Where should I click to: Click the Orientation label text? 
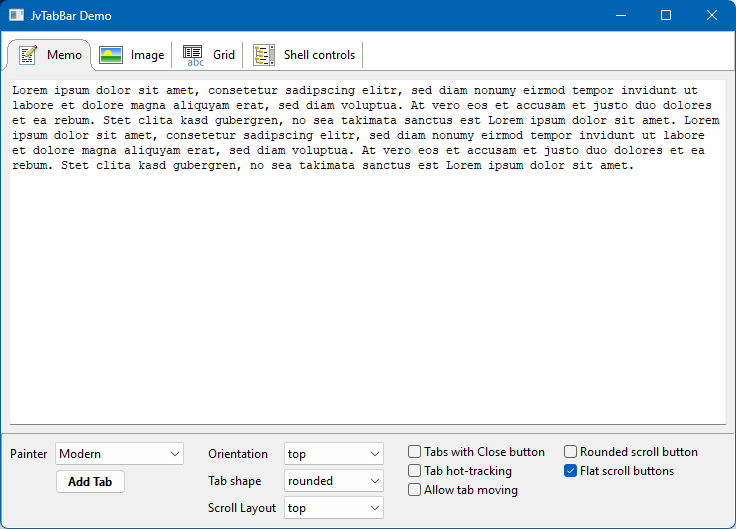point(238,454)
